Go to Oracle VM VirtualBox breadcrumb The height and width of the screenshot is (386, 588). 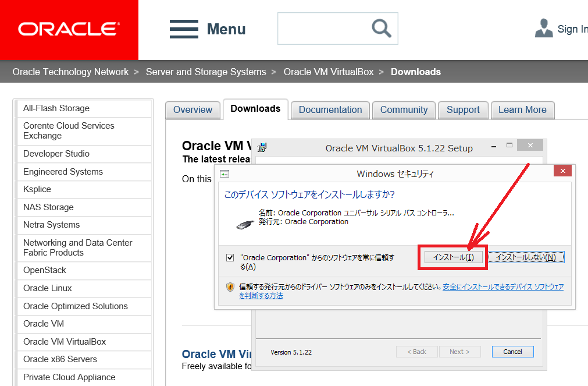pos(329,72)
